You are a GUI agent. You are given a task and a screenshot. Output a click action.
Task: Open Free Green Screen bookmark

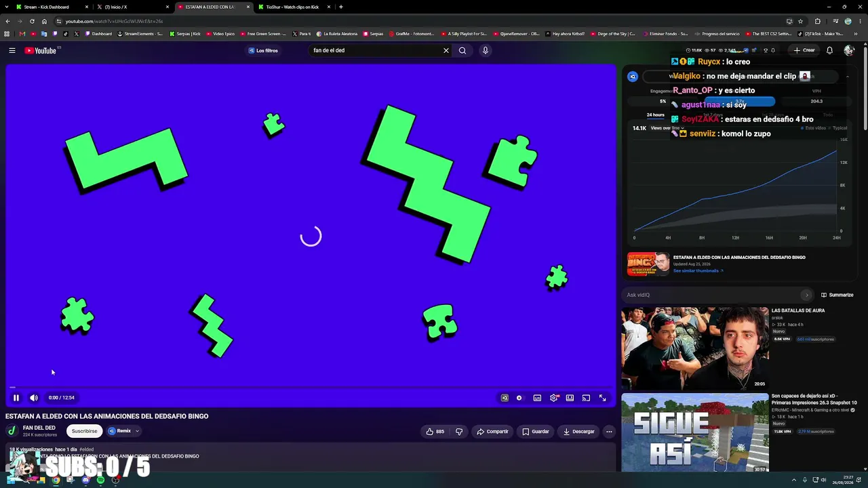263,34
